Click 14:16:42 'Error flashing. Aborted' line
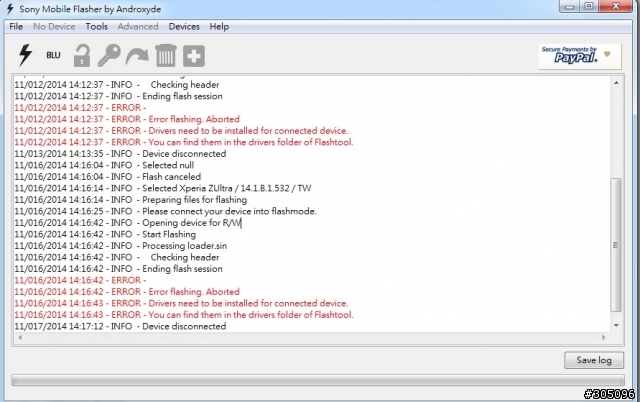Image resolution: width=640 pixels, height=402 pixels. pyautogui.click(x=127, y=292)
